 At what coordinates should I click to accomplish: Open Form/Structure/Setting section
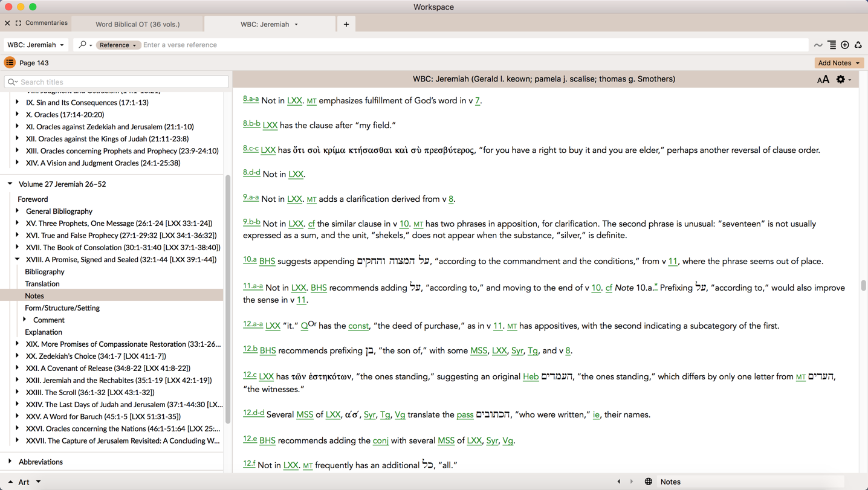(62, 308)
